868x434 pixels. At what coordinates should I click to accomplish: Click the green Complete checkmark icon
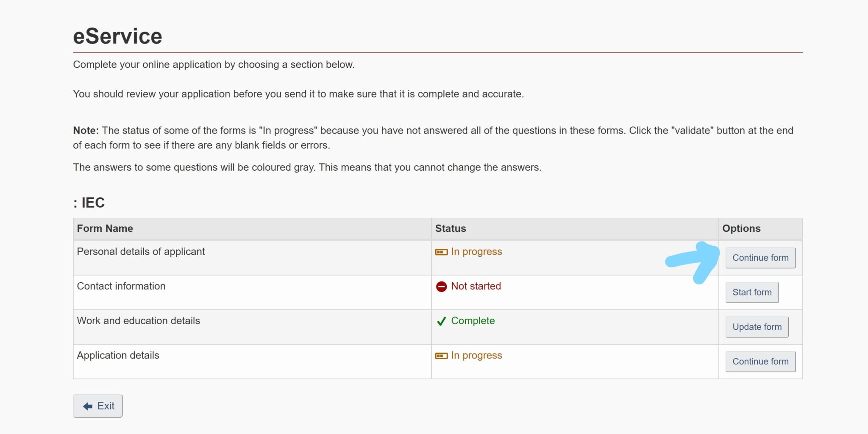tap(441, 321)
